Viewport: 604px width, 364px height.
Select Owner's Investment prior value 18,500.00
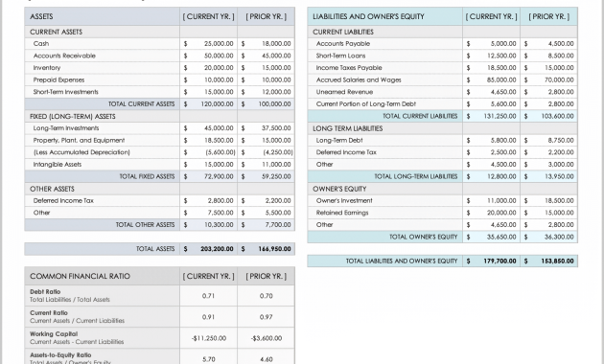tap(559, 200)
